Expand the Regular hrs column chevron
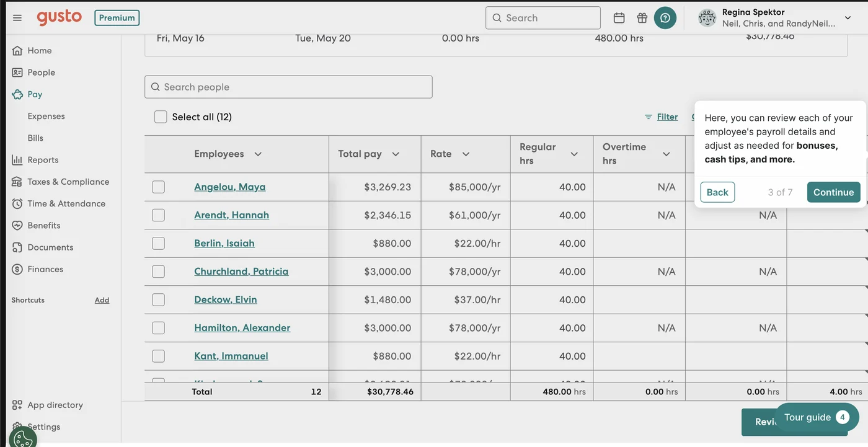Screen dimensions: 868x447 click(574, 154)
